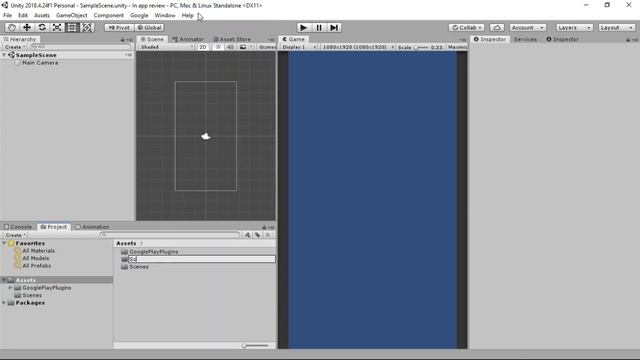The width and height of the screenshot is (640, 360).
Task: Select the Rotate tool
Action: pyautogui.click(x=42, y=27)
